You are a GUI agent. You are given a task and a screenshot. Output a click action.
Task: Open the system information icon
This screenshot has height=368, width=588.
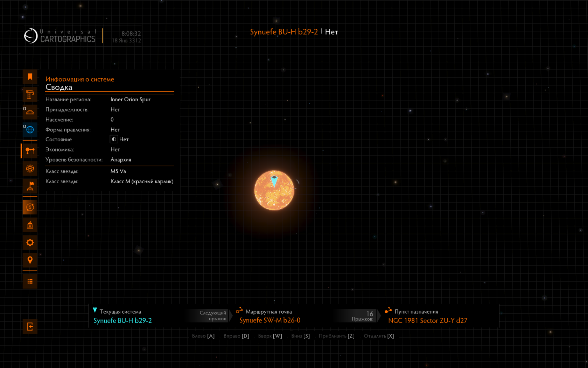coord(30,207)
